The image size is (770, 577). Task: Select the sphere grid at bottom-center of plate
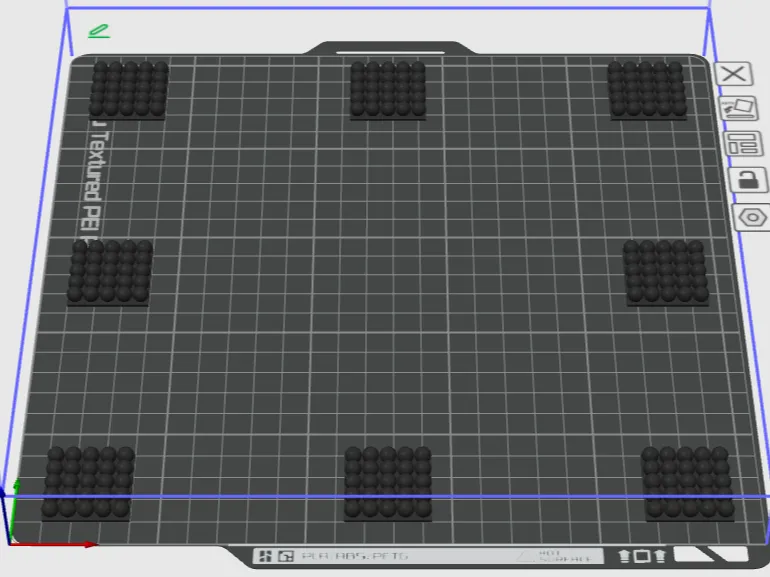coord(388,483)
